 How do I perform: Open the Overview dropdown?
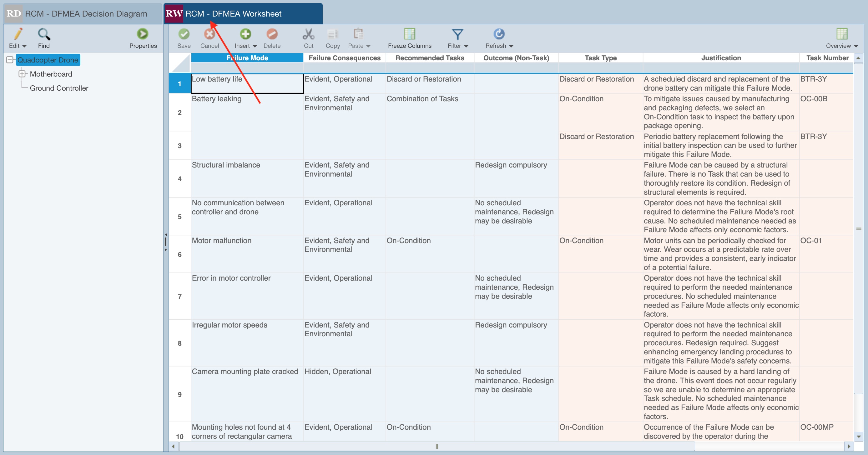(x=856, y=46)
